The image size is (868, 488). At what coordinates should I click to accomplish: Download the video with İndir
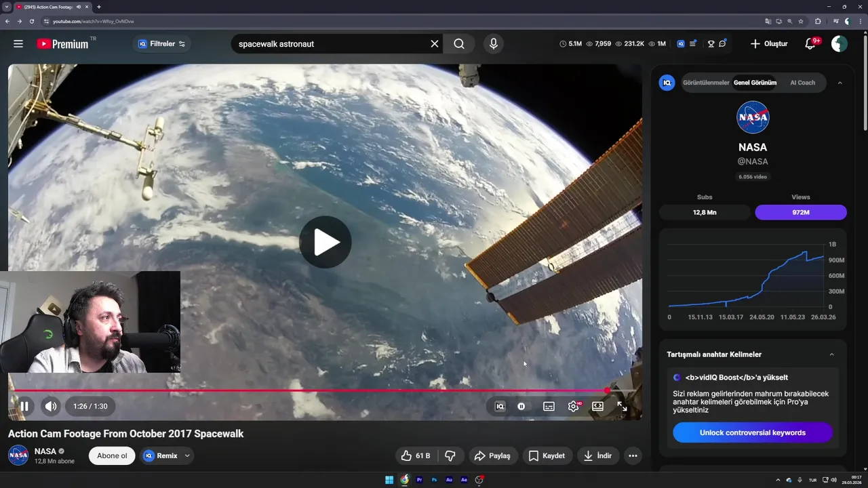coord(597,455)
